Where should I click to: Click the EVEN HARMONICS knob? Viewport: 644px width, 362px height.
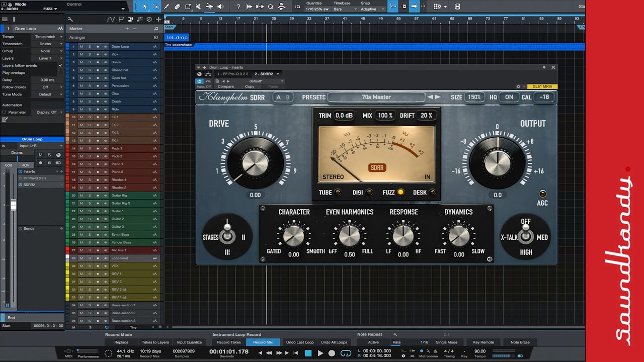click(349, 235)
